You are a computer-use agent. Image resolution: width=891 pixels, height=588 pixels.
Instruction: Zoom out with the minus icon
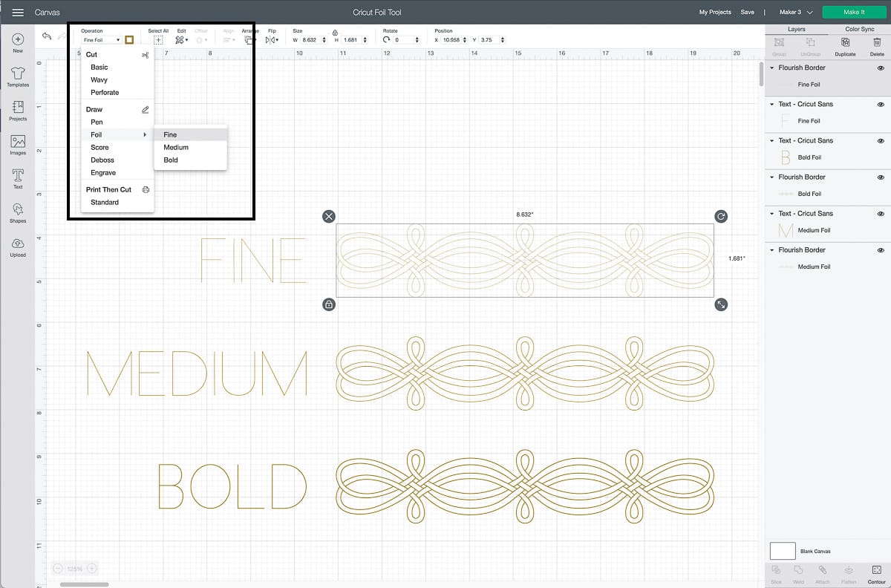click(x=59, y=569)
